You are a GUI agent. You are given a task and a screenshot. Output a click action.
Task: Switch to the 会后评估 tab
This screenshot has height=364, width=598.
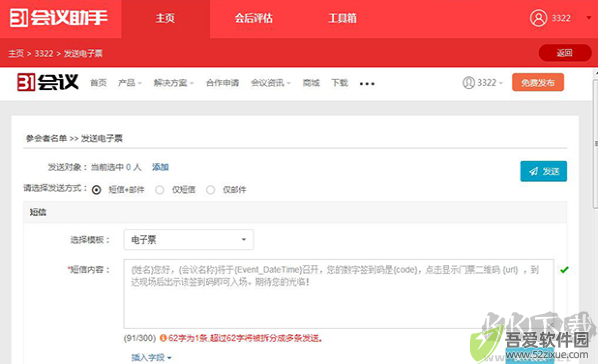254,18
